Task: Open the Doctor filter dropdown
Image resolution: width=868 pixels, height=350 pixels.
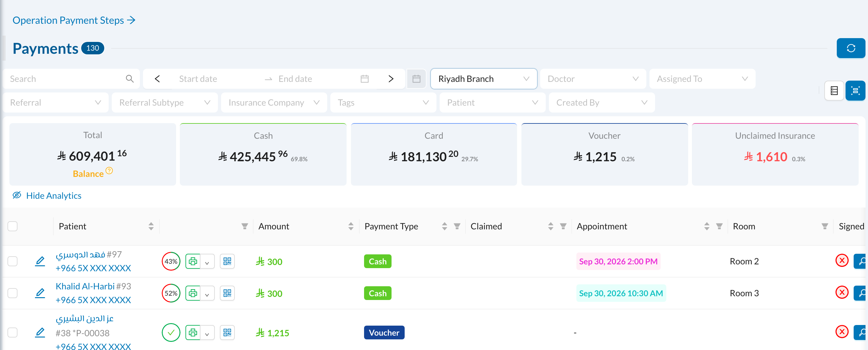Action: (593, 79)
